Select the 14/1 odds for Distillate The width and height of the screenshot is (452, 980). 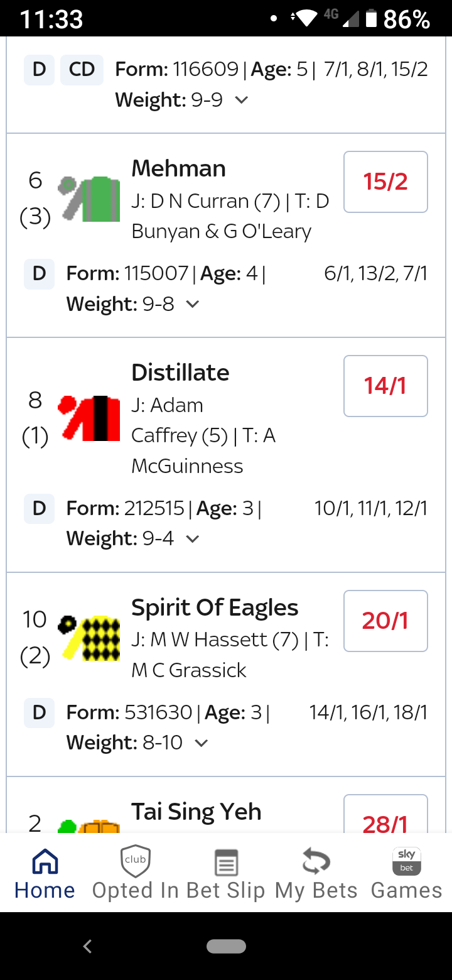385,386
